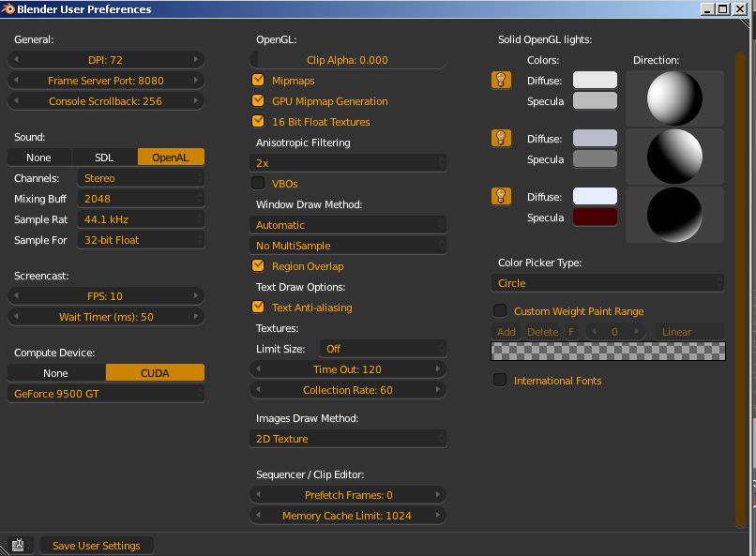
Task: Open the editor type menu icon beside Save User Settings
Action: point(18,545)
